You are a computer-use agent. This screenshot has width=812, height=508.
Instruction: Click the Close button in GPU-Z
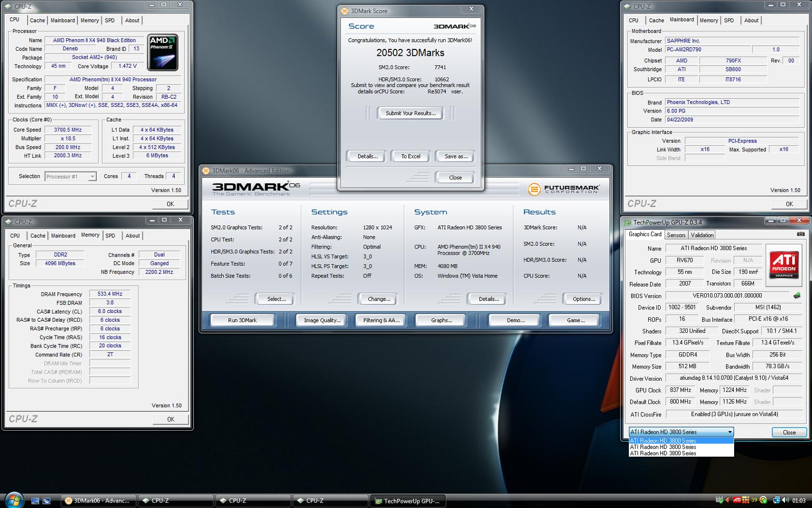tap(789, 432)
